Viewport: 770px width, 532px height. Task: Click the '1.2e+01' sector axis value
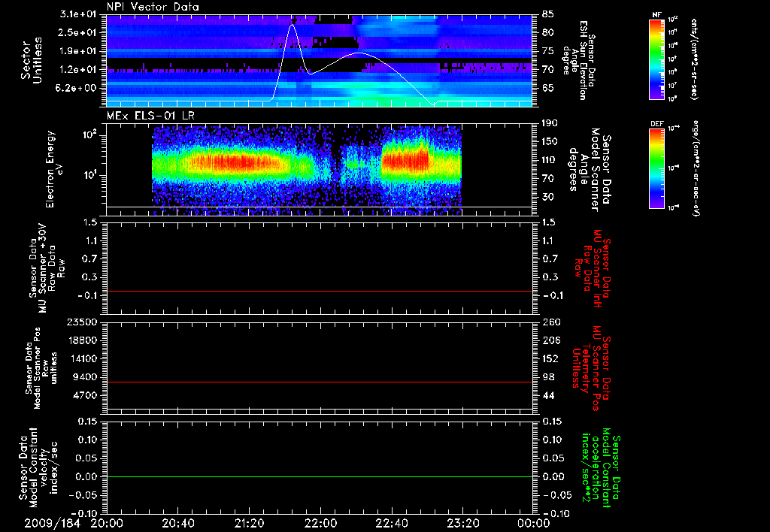[x=78, y=70]
